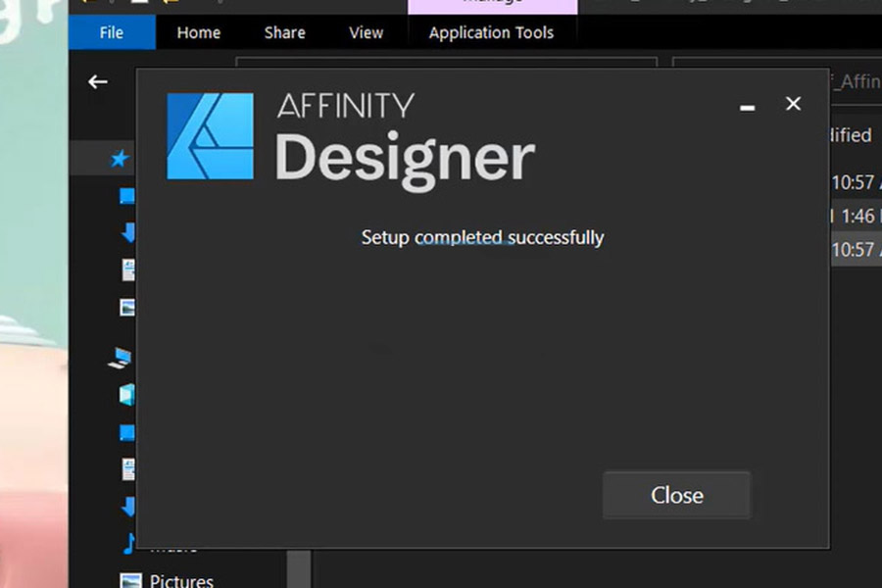Select the Application Tools tab

click(x=491, y=32)
